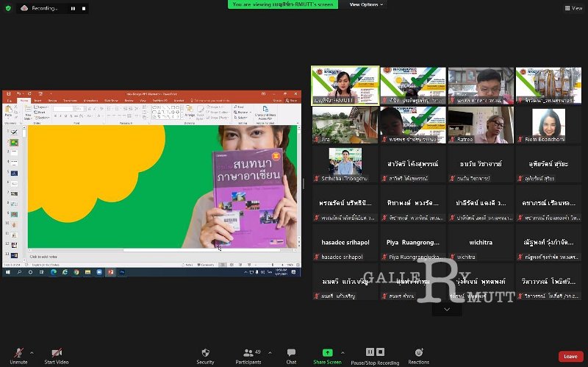
Task: Switch to PowerPoint Animations tab
Action: point(90,101)
